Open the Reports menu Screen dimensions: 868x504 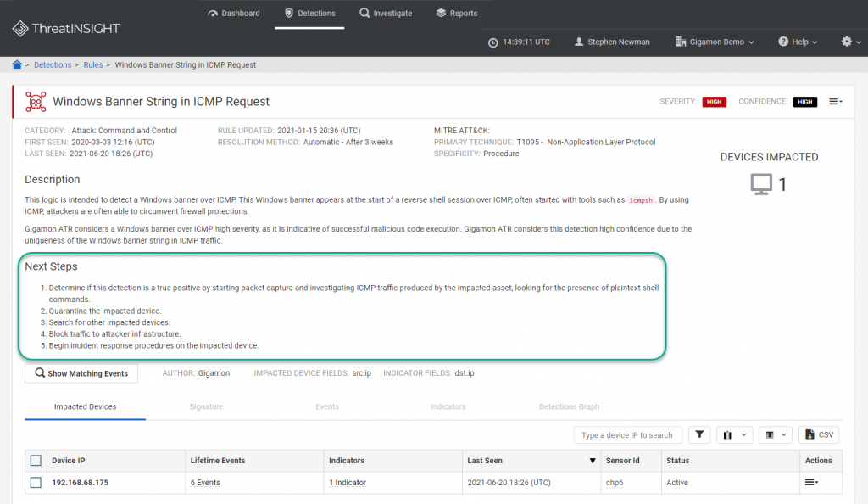pos(457,14)
